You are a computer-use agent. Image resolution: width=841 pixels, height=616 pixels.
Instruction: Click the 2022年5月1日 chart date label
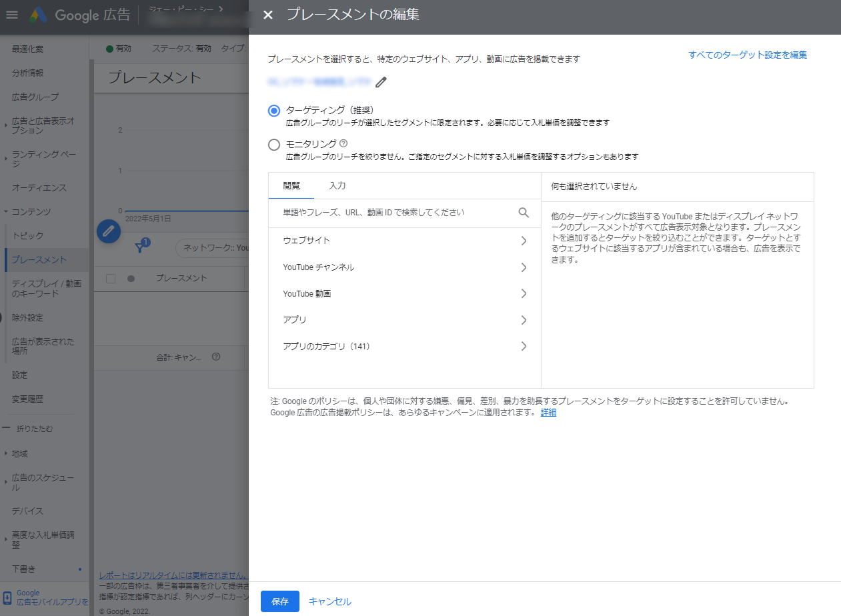click(148, 219)
